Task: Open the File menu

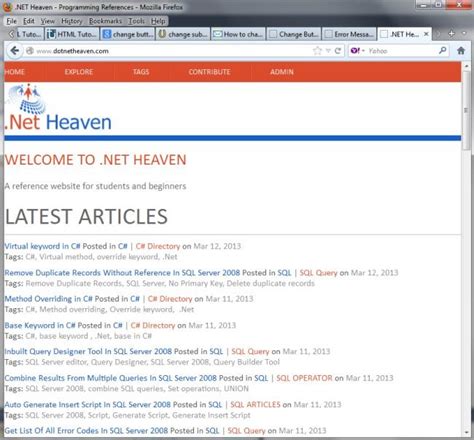Action: click(11, 21)
